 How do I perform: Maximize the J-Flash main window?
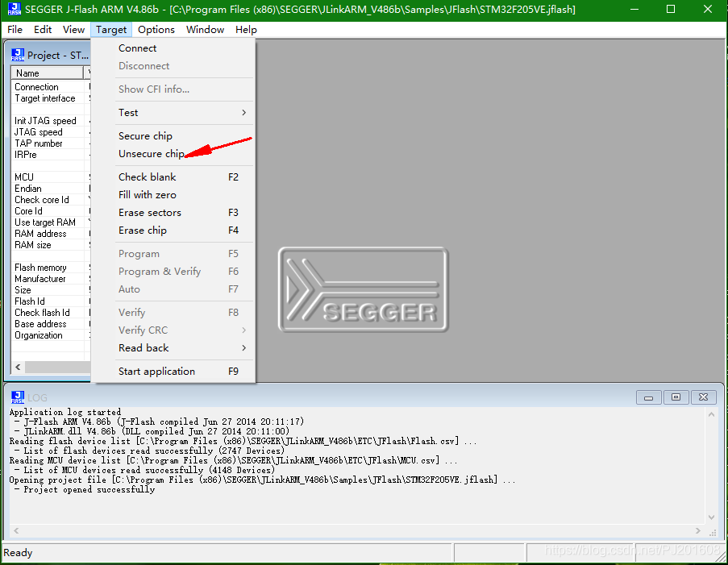(x=671, y=9)
